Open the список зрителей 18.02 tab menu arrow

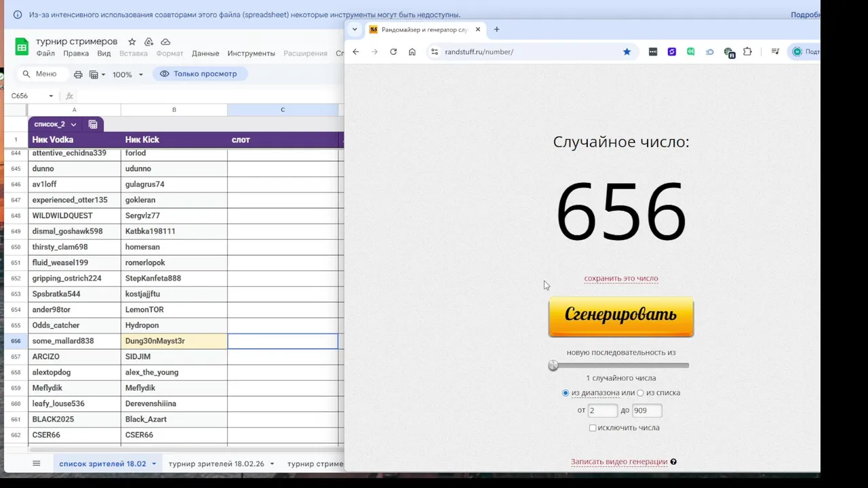154,464
